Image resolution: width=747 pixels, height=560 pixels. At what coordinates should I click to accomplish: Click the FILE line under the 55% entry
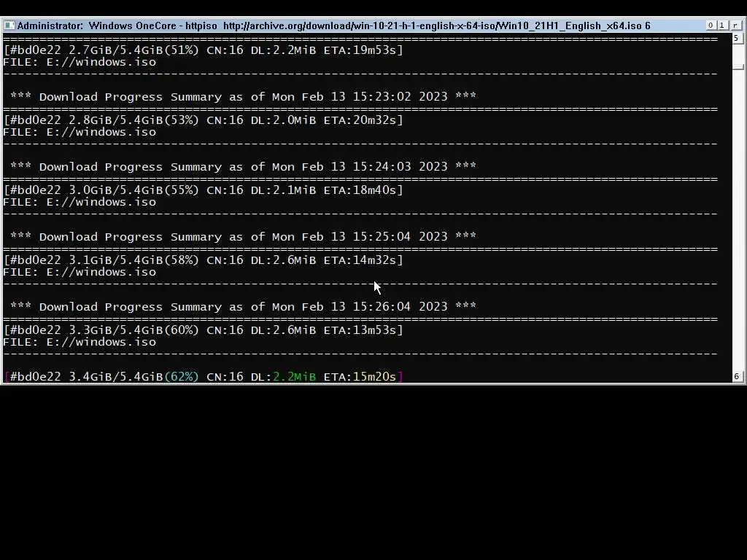(x=80, y=202)
